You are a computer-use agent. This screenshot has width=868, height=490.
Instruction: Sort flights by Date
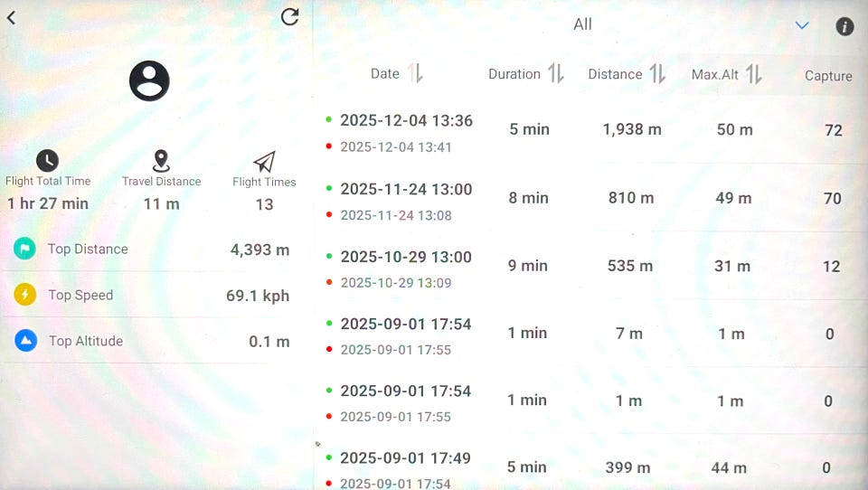click(415, 74)
